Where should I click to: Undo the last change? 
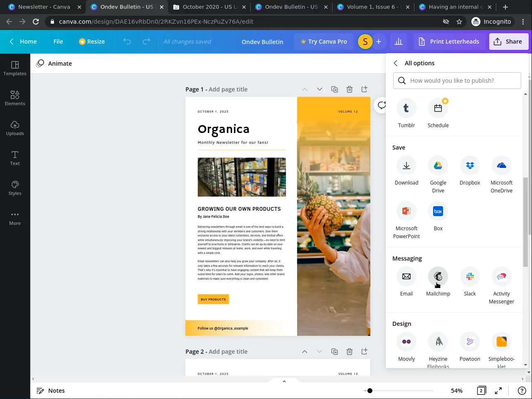(127, 42)
